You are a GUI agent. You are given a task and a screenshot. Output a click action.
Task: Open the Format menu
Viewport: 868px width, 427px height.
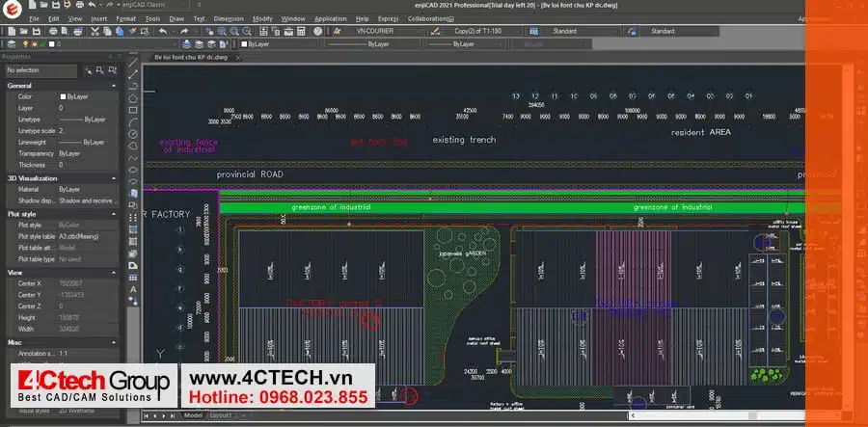[126, 19]
